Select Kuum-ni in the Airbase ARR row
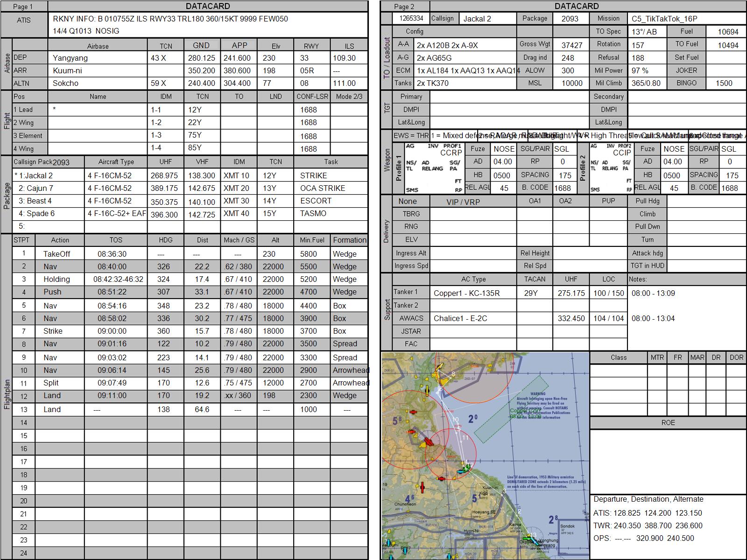 [67, 70]
